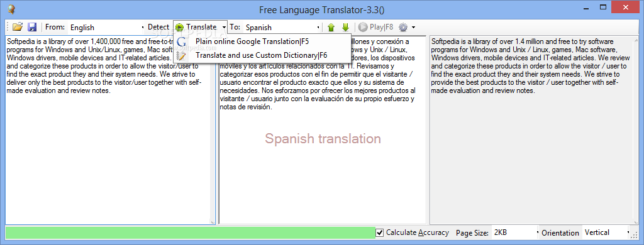Click the open file folder icon
The image size is (644, 245).
(17, 27)
